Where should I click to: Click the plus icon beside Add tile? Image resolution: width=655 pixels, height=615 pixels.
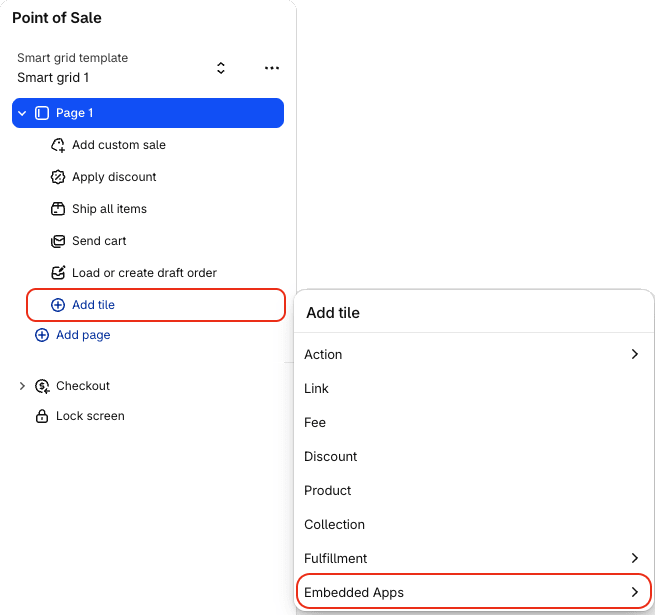(x=58, y=305)
